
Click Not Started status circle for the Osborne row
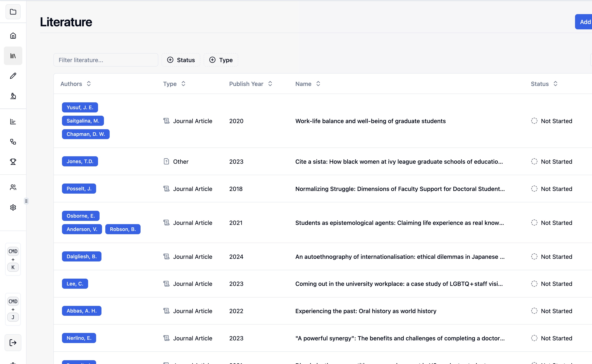534,223
